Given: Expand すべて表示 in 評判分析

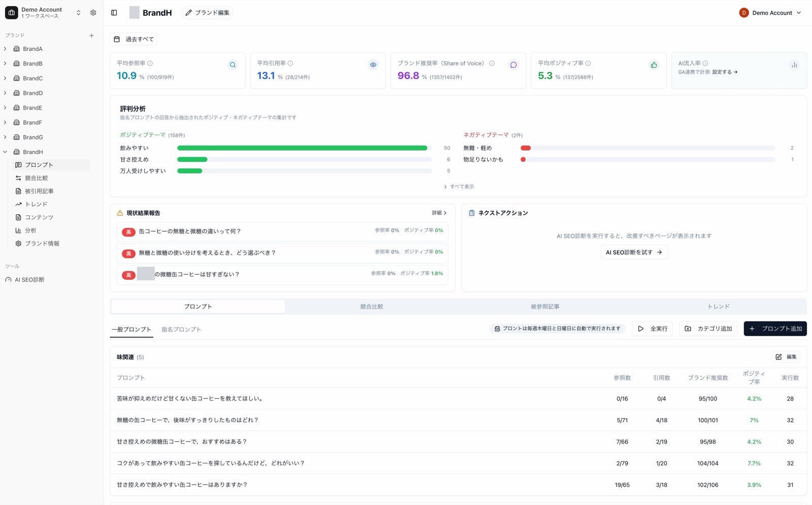Looking at the screenshot, I should pyautogui.click(x=459, y=187).
